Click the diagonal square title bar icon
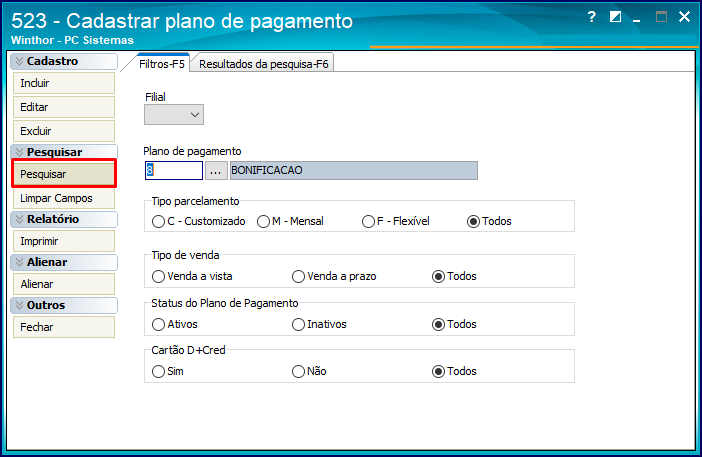Image resolution: width=702 pixels, height=457 pixels. click(616, 17)
